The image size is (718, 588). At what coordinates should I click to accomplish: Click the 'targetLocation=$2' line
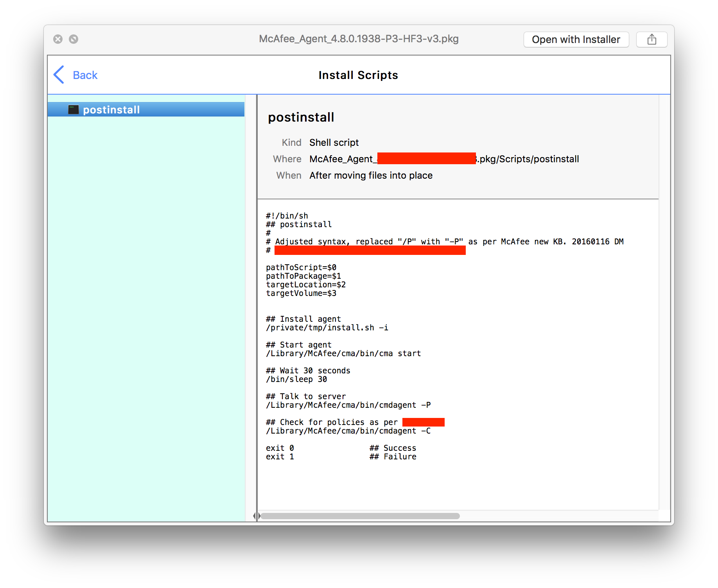click(x=306, y=285)
